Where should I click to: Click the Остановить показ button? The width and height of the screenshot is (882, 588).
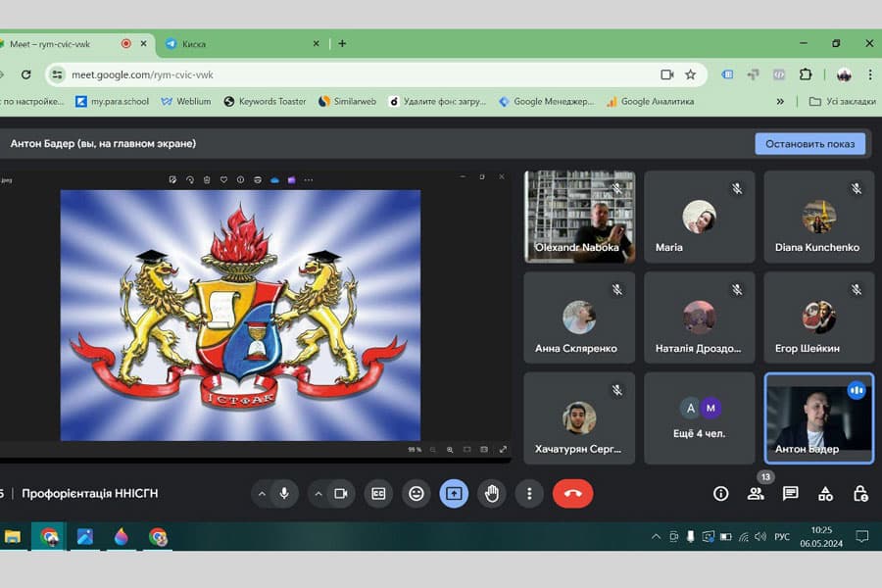pyautogui.click(x=809, y=144)
